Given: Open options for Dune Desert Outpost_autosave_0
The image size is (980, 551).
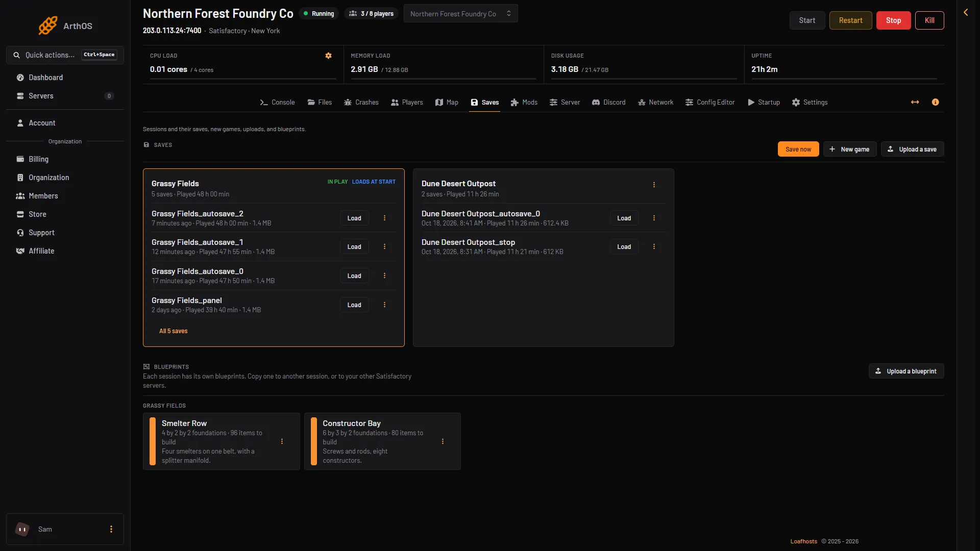Looking at the screenshot, I should (654, 218).
